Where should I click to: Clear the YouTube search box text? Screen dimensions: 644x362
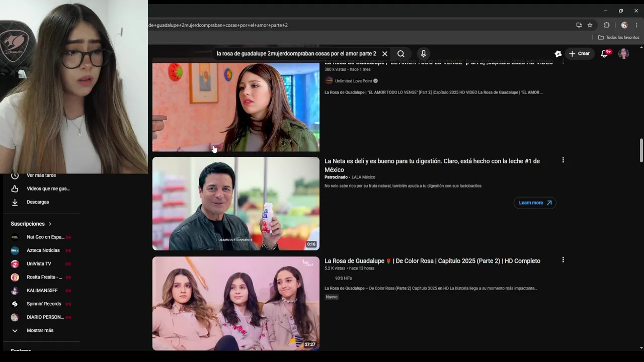pyautogui.click(x=385, y=54)
